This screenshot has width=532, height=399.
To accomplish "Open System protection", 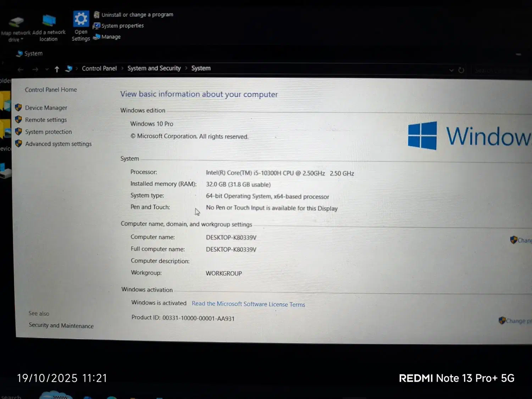I will point(48,132).
